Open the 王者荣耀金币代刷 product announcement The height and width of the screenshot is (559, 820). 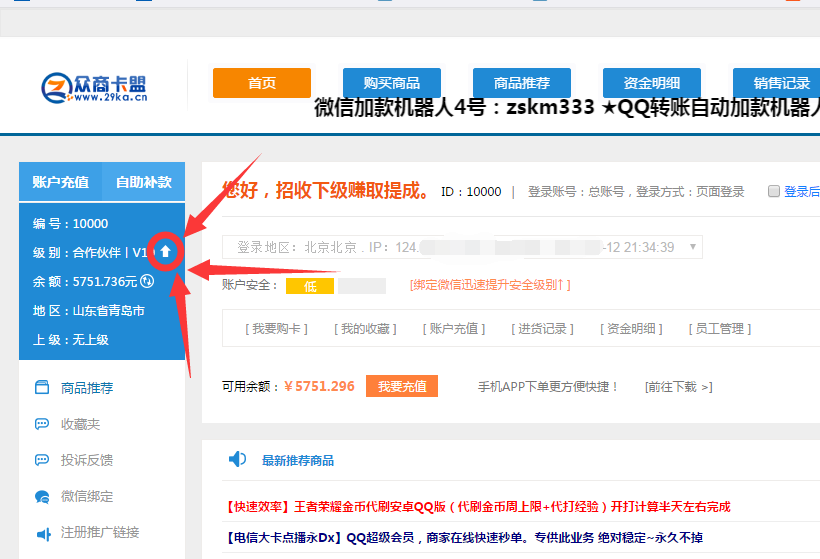[476, 507]
